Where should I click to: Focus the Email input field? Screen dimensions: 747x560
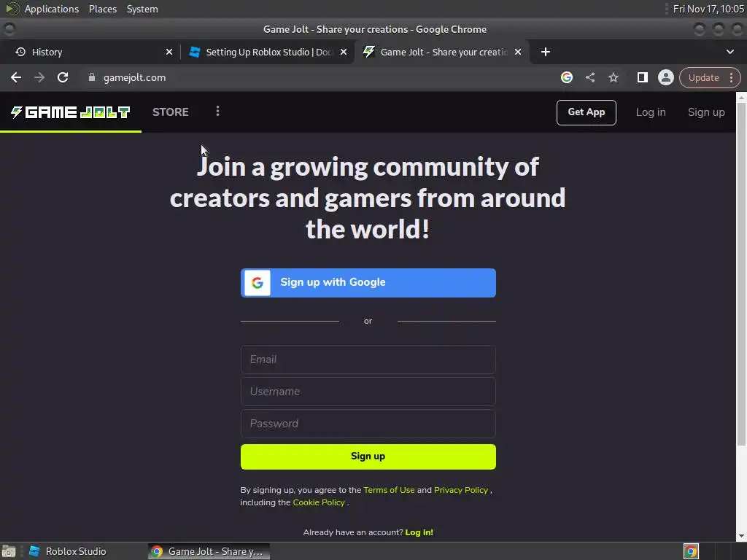point(368,359)
